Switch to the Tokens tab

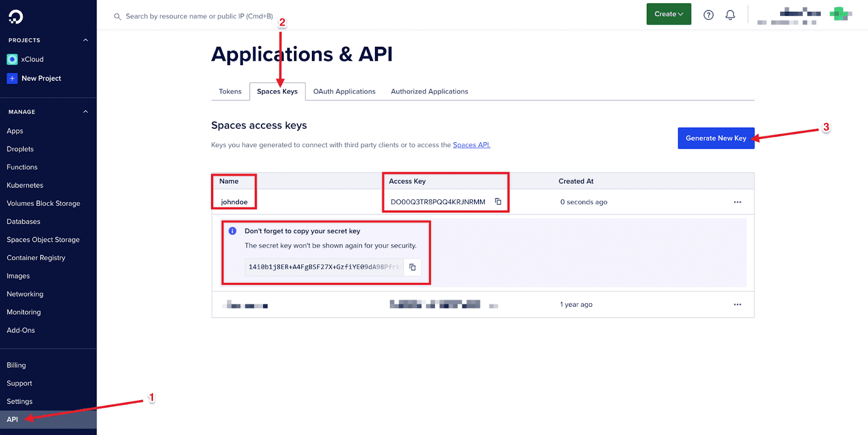coord(230,91)
